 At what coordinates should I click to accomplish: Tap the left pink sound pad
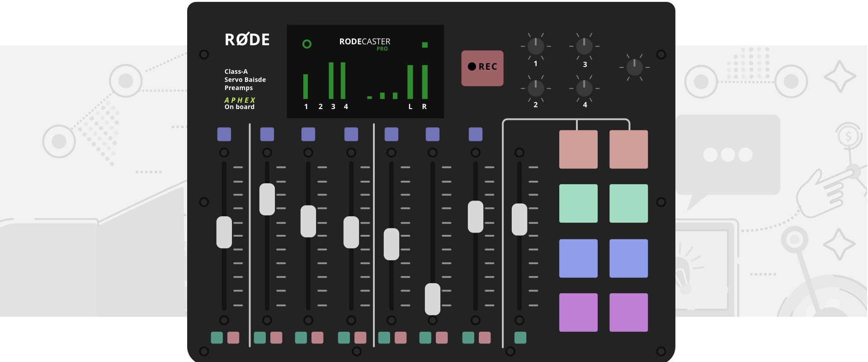pos(578,149)
